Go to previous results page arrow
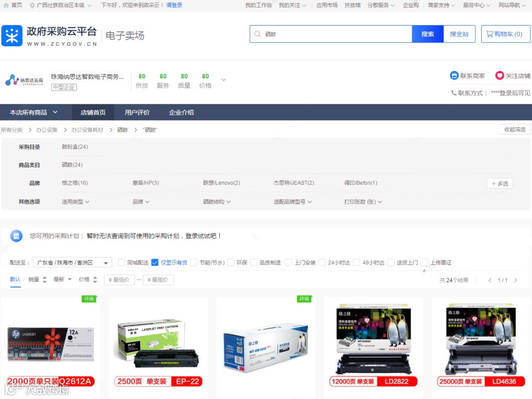 pos(490,280)
